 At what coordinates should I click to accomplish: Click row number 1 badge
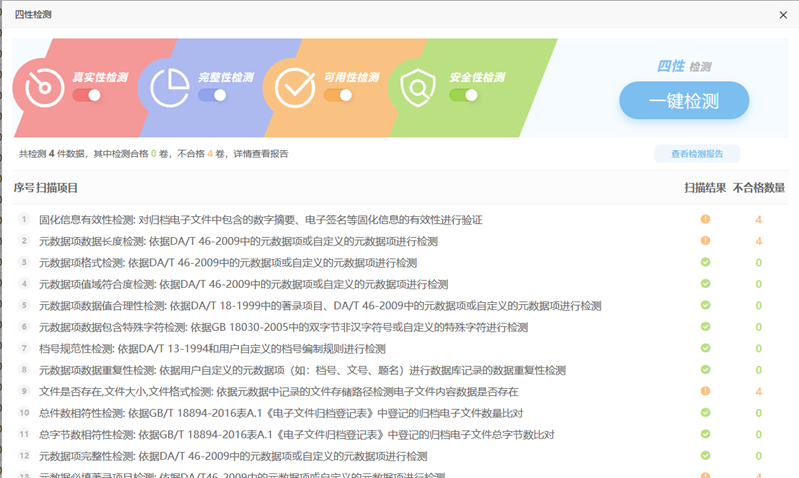point(23,219)
